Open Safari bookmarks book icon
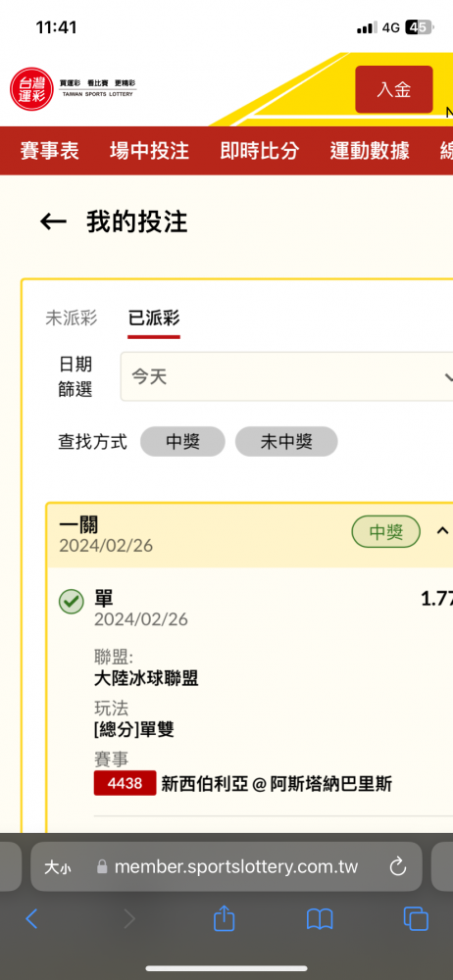The height and width of the screenshot is (980, 453). click(319, 919)
